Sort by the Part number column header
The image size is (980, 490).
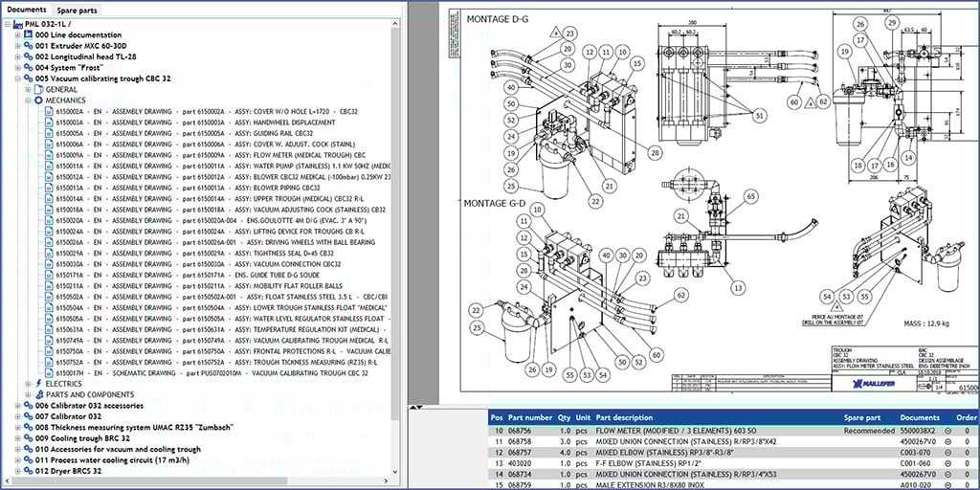coord(530,417)
